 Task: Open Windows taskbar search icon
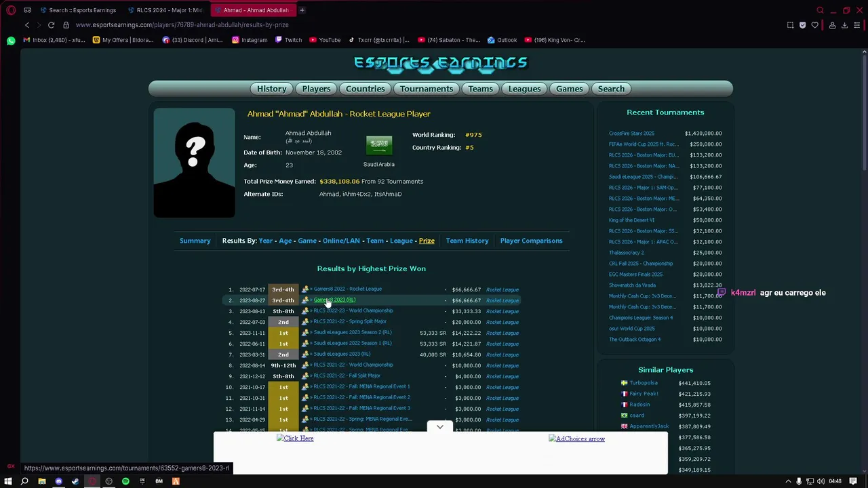(24, 481)
